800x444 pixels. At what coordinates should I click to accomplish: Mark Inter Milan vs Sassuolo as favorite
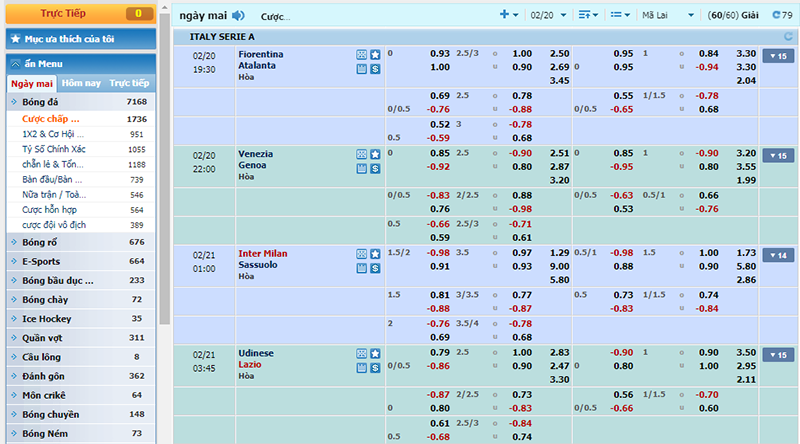click(x=375, y=254)
